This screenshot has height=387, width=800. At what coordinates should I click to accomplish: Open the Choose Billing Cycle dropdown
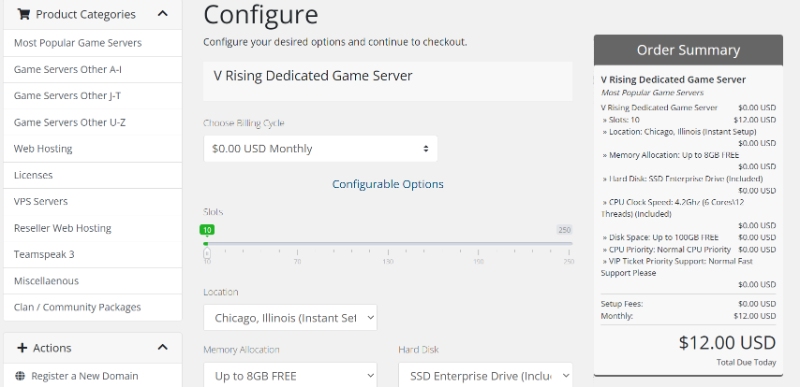(x=320, y=148)
